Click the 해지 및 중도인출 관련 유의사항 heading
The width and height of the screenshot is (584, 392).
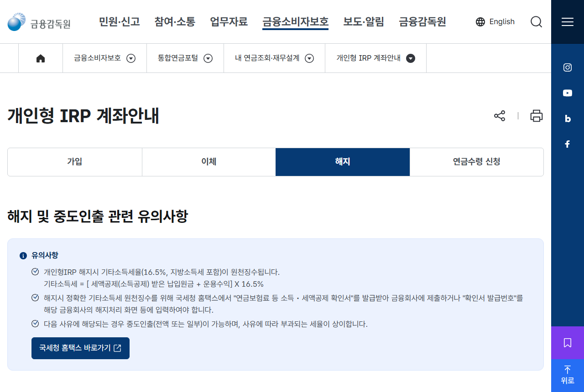98,217
